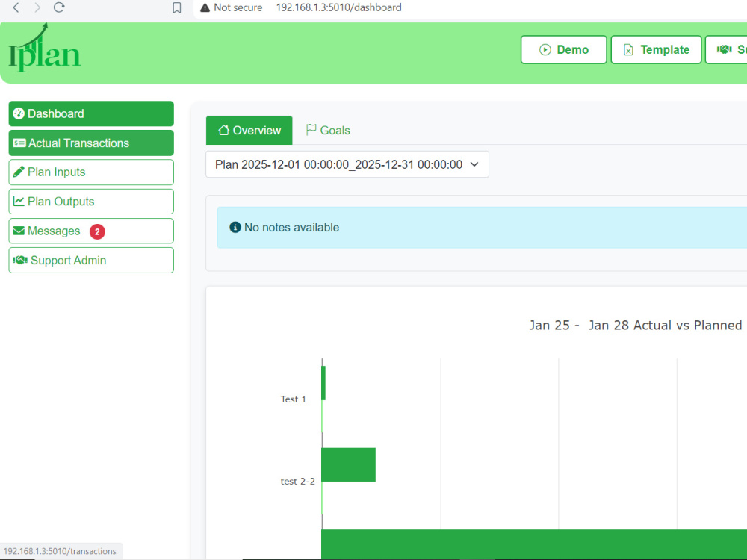Screen dimensions: 747x560
Task: Open Support Admin in the sidebar
Action: point(91,260)
